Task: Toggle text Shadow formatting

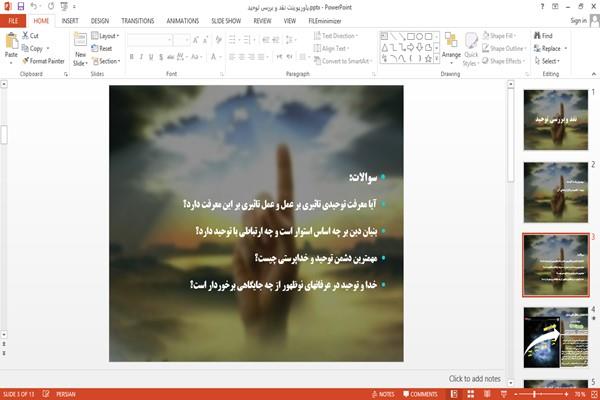Action: (x=161, y=57)
